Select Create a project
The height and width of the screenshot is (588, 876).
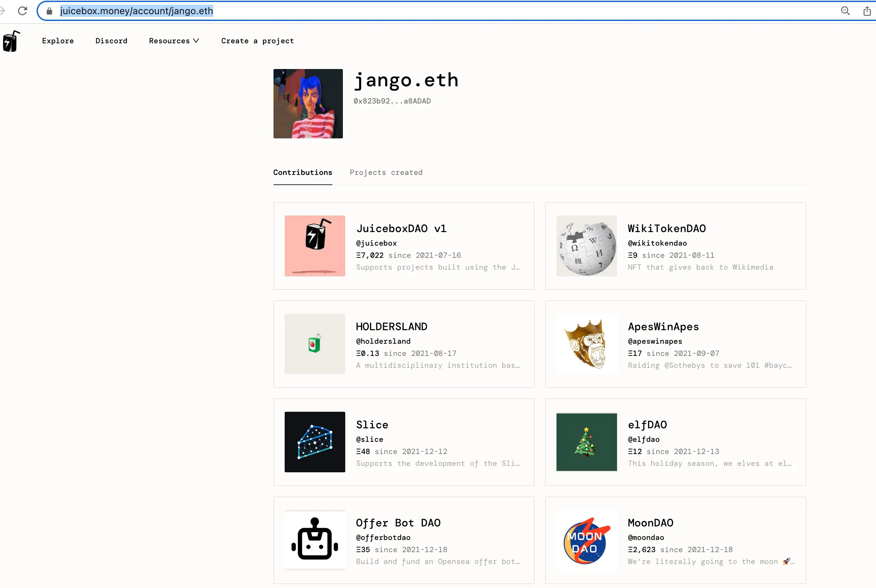[x=257, y=41]
